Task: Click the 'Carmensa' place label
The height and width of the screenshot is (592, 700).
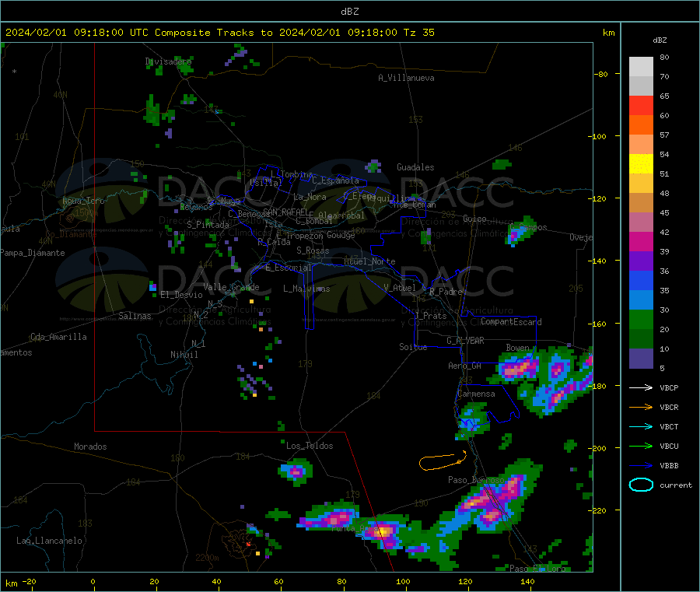Action: [x=476, y=394]
